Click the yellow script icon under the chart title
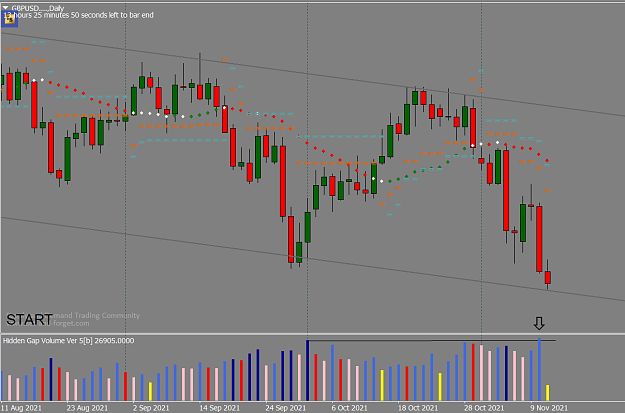Image resolution: width=625 pixels, height=413 pixels. (x=9, y=19)
